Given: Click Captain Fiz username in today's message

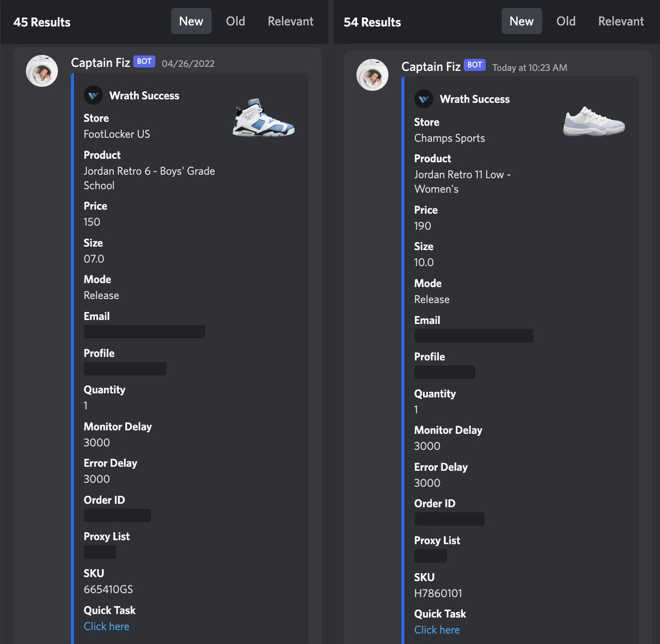Looking at the screenshot, I should pos(431,67).
